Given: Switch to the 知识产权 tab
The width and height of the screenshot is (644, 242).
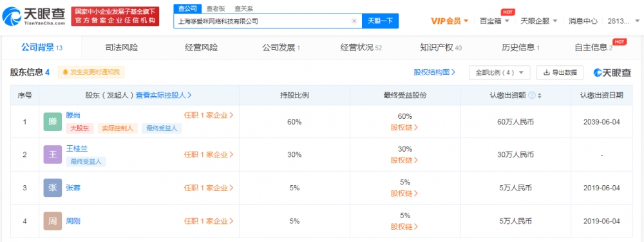Looking at the screenshot, I should 440,48.
